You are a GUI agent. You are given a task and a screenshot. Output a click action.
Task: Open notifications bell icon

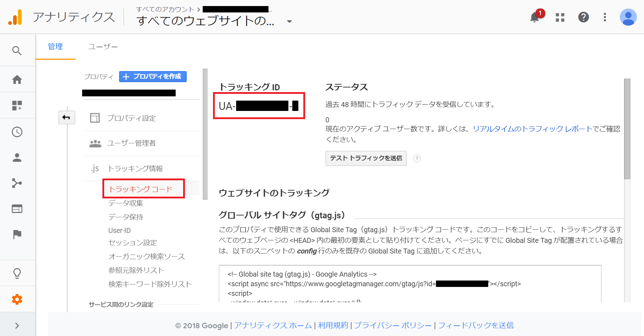[x=534, y=17]
